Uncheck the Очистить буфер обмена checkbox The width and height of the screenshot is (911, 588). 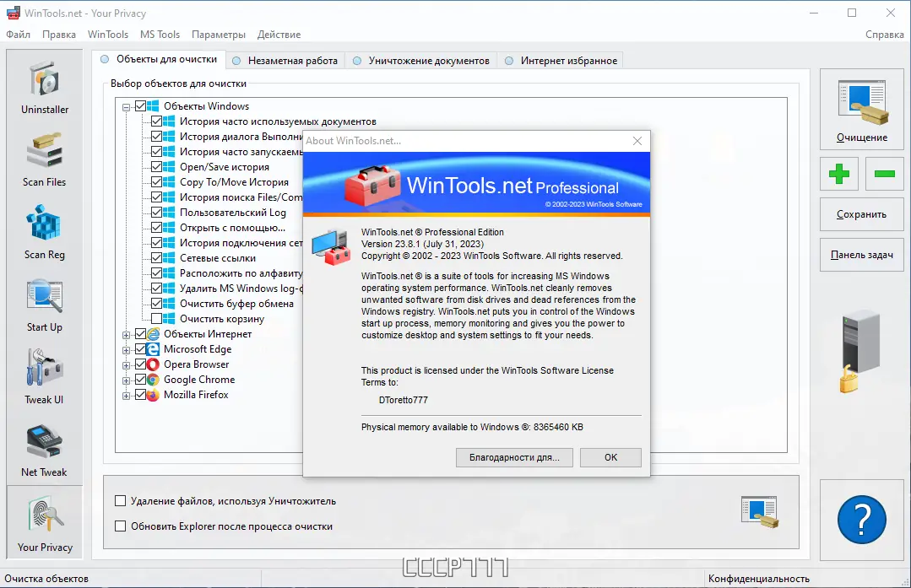click(x=156, y=304)
